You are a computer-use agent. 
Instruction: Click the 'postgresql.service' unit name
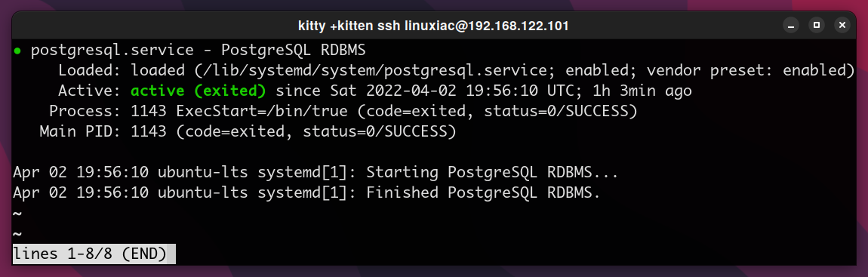112,51
